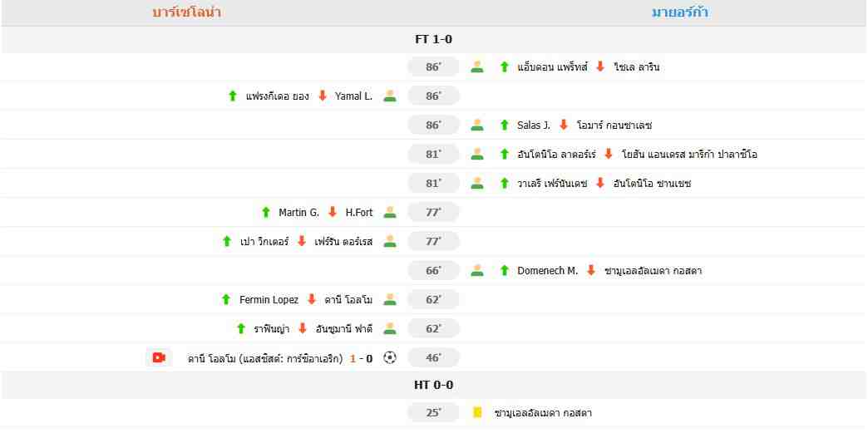Select player name แฟรงกี้เดอ ยอง
Viewport: 868px width, 438px height.
tap(278, 96)
